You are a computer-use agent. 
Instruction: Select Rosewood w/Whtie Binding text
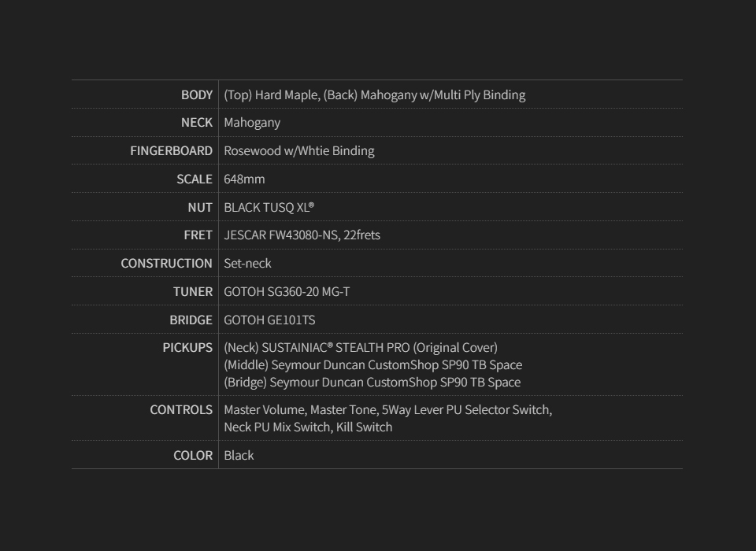tap(298, 150)
